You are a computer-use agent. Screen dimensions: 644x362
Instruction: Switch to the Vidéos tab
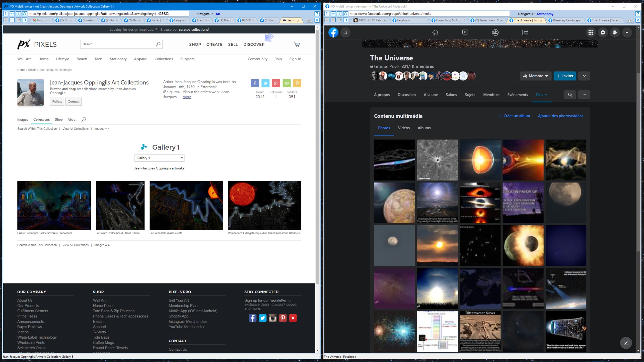[404, 128]
